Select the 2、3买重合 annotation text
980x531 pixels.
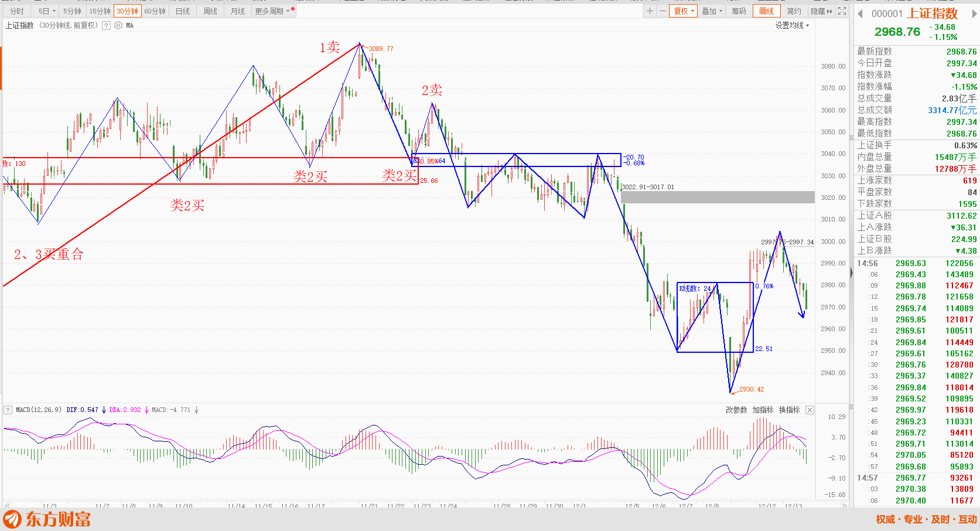[x=49, y=254]
